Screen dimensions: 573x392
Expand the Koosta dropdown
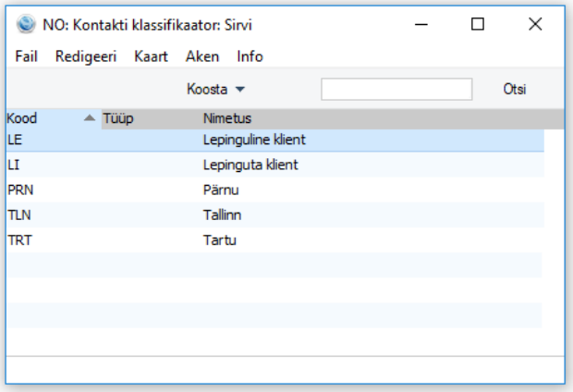coord(215,90)
